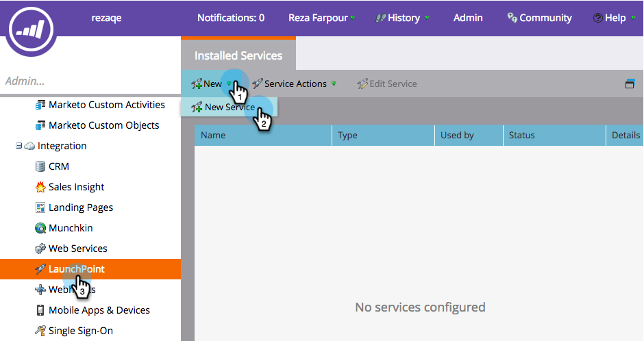The width and height of the screenshot is (644, 341).
Task: Click the Marketo Custom Activities icon
Action: (x=40, y=105)
